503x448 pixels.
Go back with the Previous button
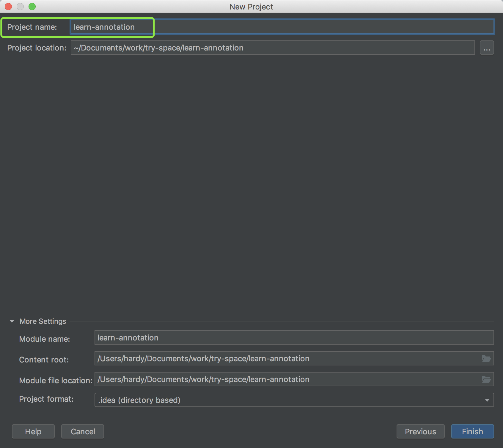coord(420,431)
